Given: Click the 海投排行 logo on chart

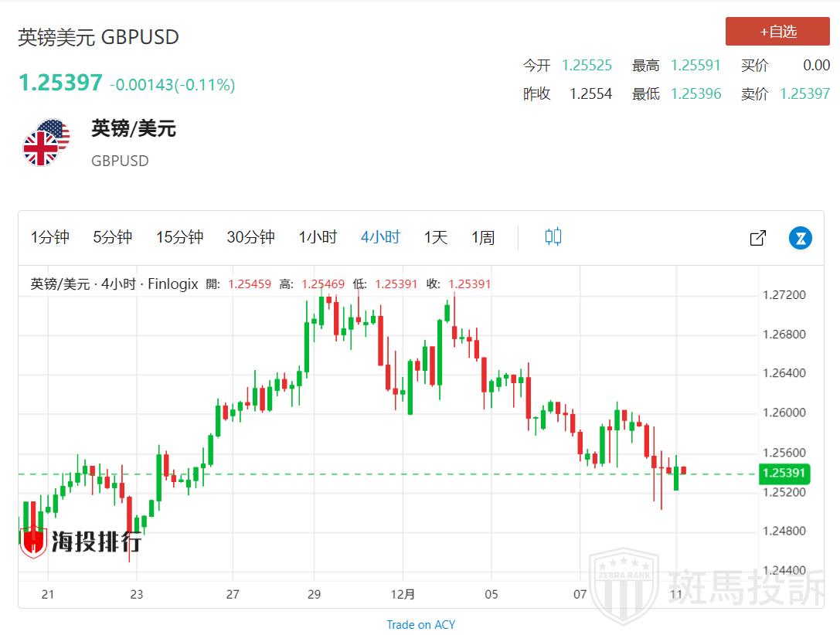Looking at the screenshot, I should pyautogui.click(x=80, y=542).
